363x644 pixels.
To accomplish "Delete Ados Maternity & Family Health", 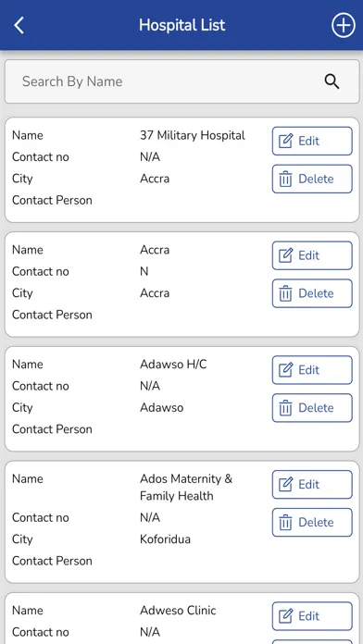I will point(312,523).
